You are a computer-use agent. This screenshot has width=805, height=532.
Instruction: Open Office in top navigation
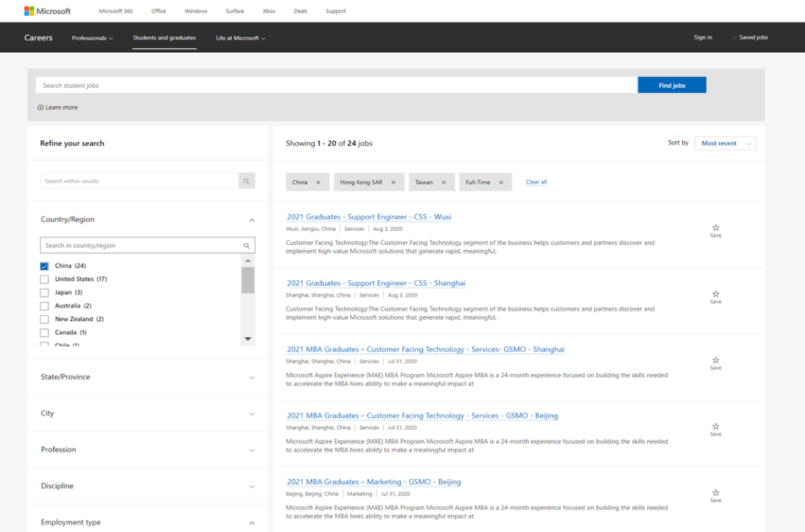coord(159,10)
